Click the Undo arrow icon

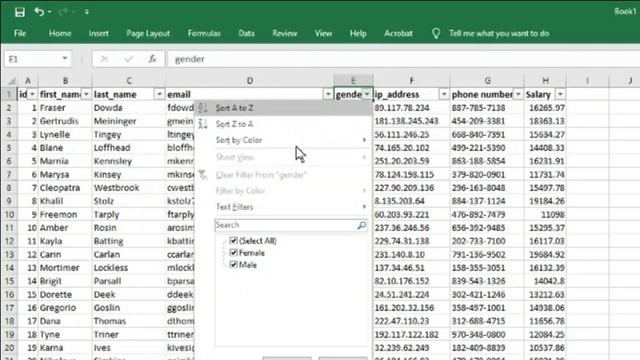pyautogui.click(x=39, y=12)
